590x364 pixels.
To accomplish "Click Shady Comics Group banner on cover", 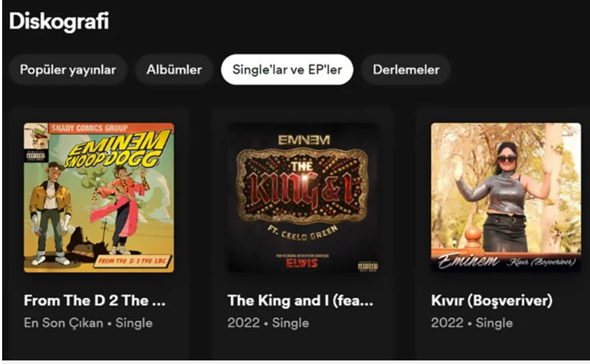I will click(89, 128).
